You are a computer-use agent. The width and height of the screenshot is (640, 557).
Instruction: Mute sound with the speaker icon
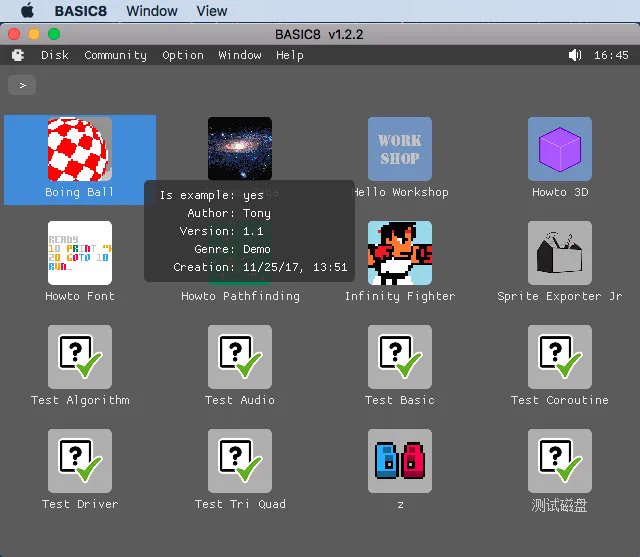pos(575,55)
